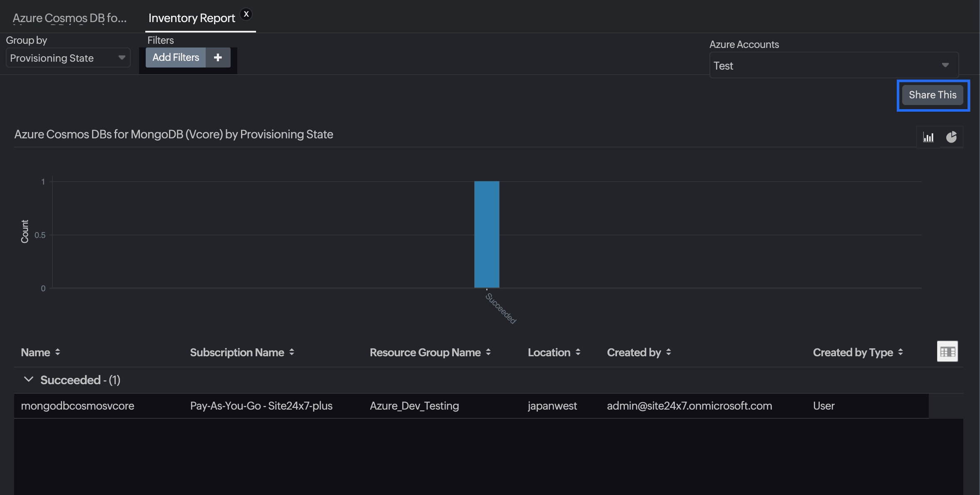Close the Inventory Report tab
Image resolution: width=980 pixels, height=495 pixels.
pos(247,14)
